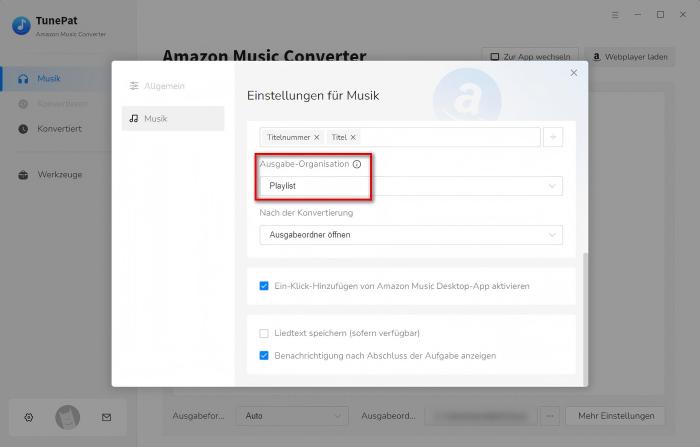Screen dimensions: 700x447
Task: Click the Nach der Konvertierung label
Action: [x=306, y=213]
